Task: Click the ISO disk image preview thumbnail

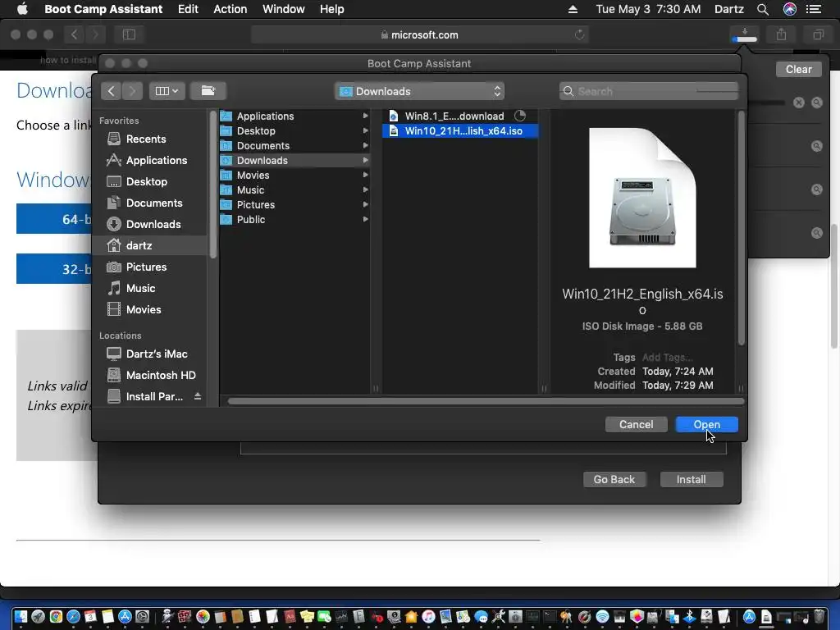Action: pos(642,198)
